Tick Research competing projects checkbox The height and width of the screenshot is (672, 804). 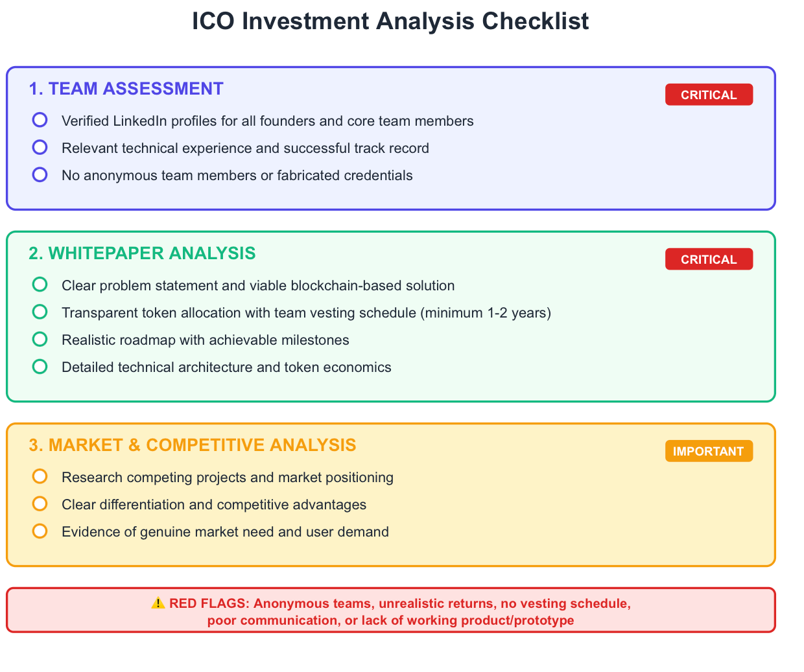point(40,476)
